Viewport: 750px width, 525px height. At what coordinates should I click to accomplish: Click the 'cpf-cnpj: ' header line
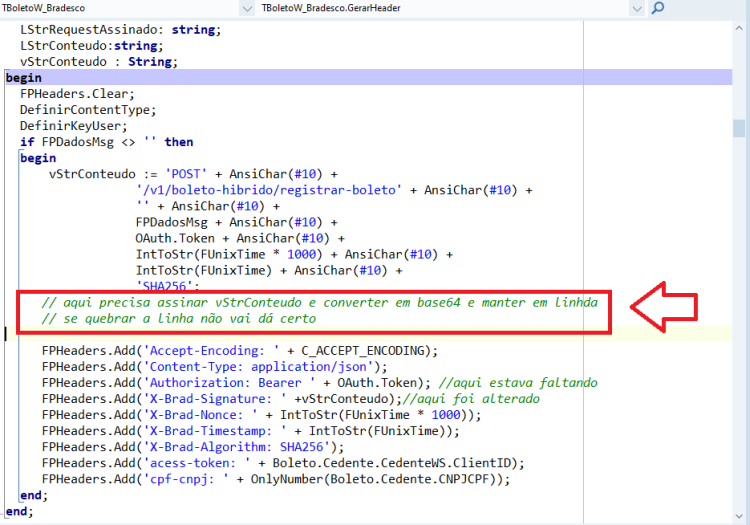click(x=276, y=479)
